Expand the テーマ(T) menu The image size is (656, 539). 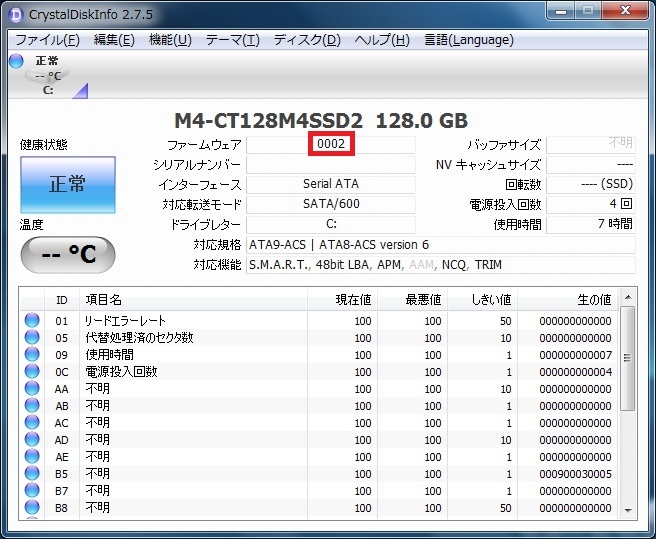(232, 40)
